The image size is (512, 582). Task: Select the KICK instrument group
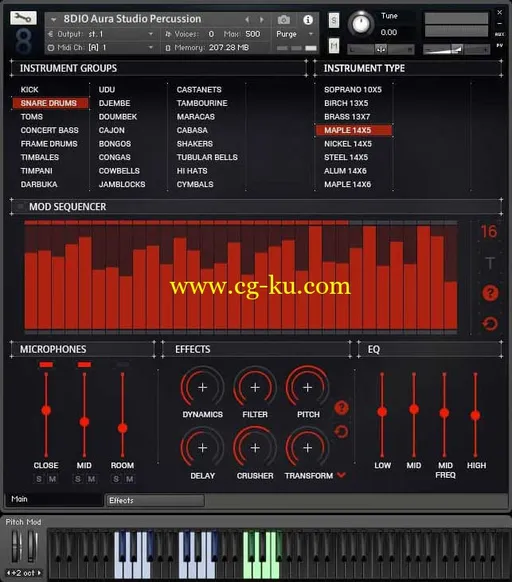click(x=29, y=89)
